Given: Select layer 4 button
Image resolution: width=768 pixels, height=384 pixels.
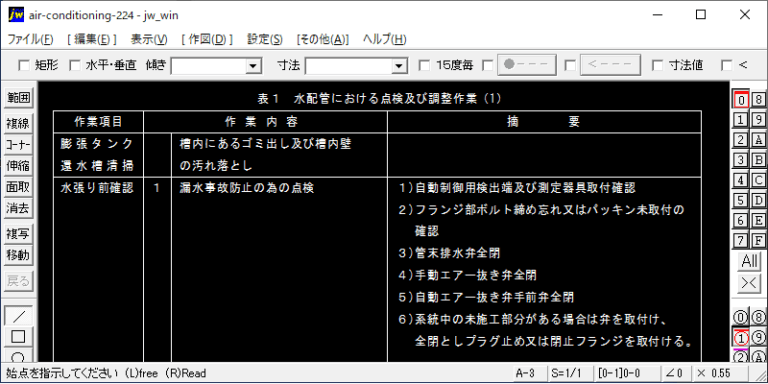Looking at the screenshot, I should click(741, 180).
